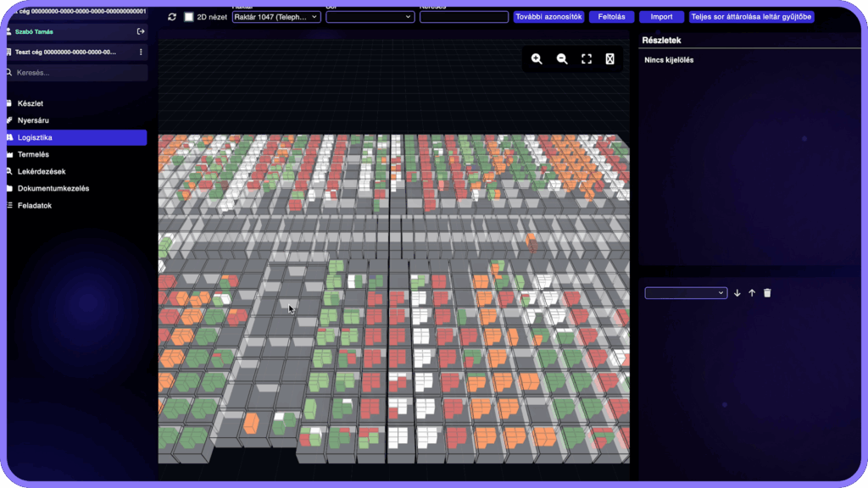Image resolution: width=868 pixels, height=488 pixels.
Task: Click the refresh icon in the toolbar
Action: pyautogui.click(x=172, y=17)
